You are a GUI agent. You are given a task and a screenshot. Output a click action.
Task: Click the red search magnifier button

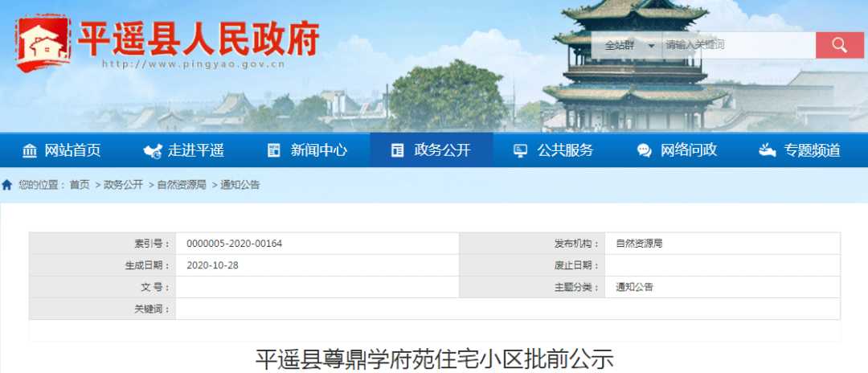point(839,45)
